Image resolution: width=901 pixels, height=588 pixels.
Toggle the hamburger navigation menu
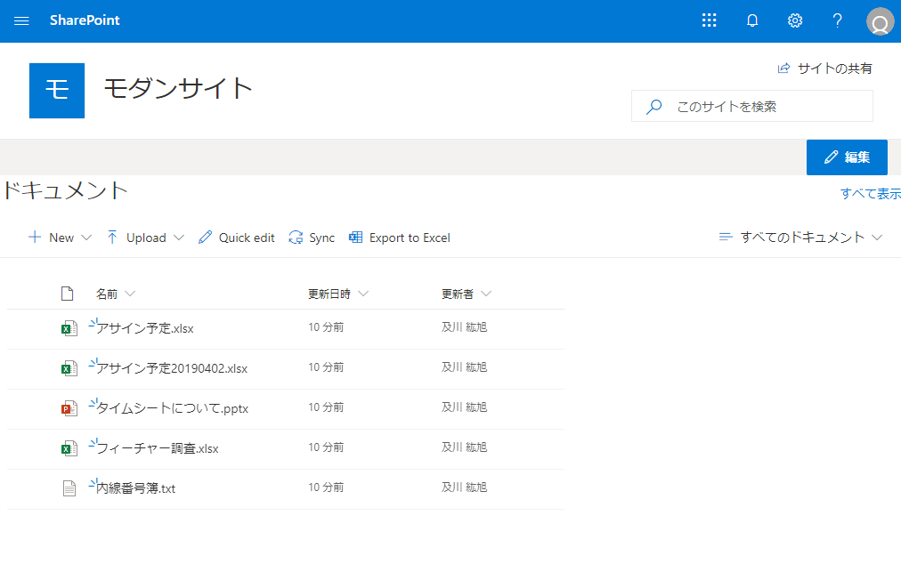(21, 21)
